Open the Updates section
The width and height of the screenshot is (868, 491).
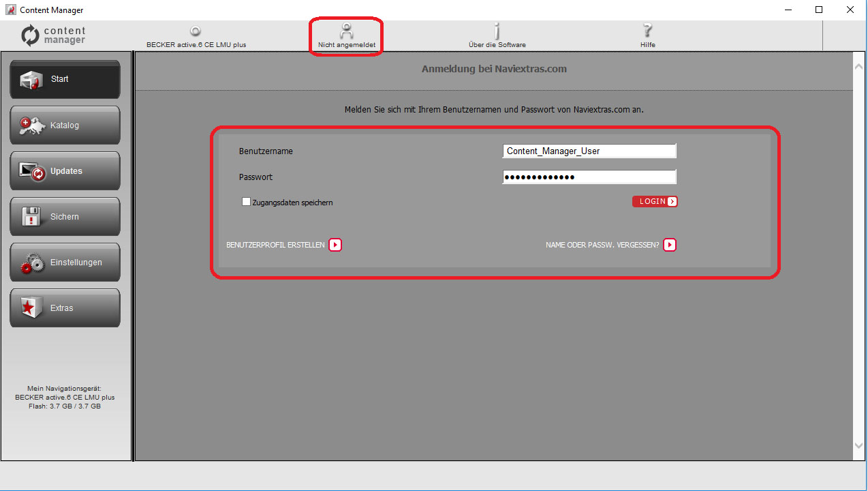(x=65, y=170)
